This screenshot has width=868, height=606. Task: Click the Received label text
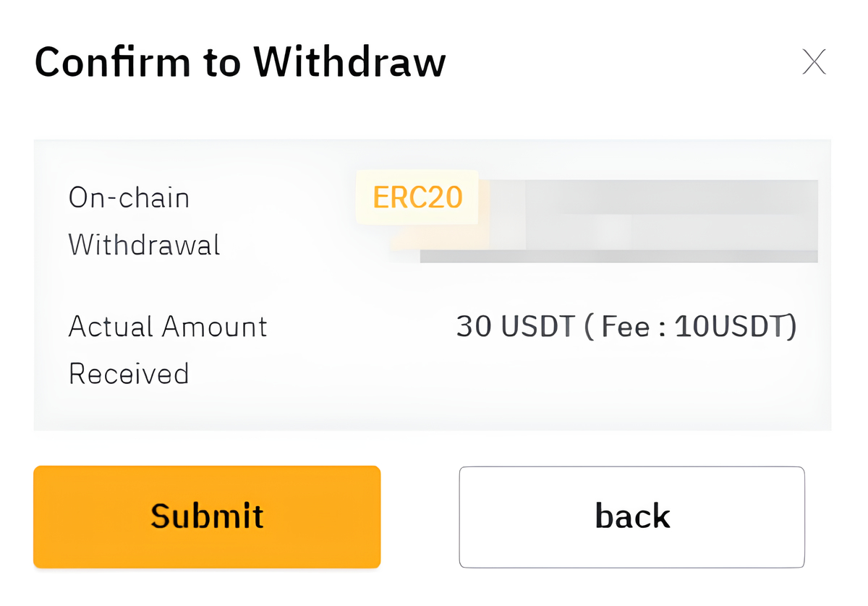click(x=129, y=373)
